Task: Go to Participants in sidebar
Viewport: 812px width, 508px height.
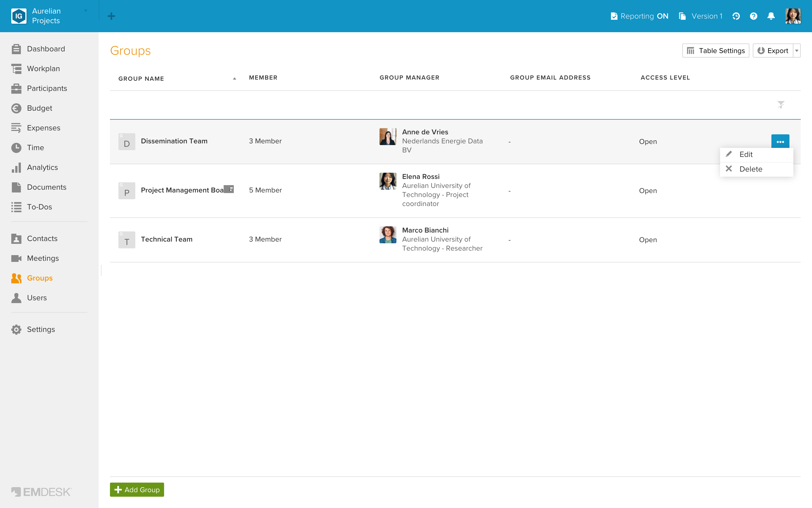Action: [x=39, y=88]
